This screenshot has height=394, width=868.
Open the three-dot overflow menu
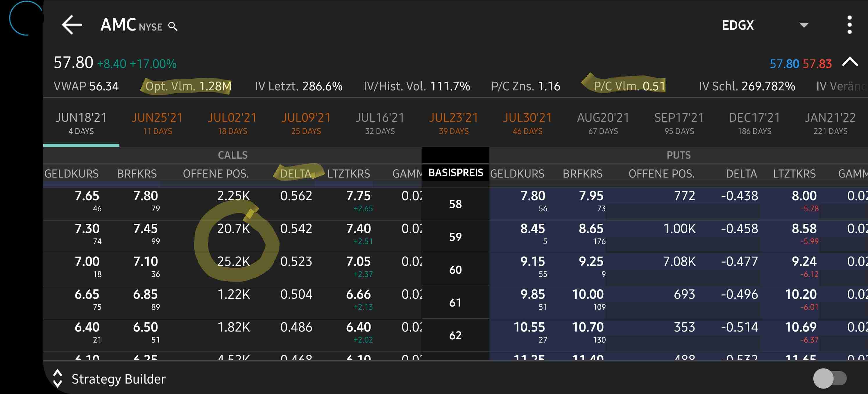tap(849, 25)
